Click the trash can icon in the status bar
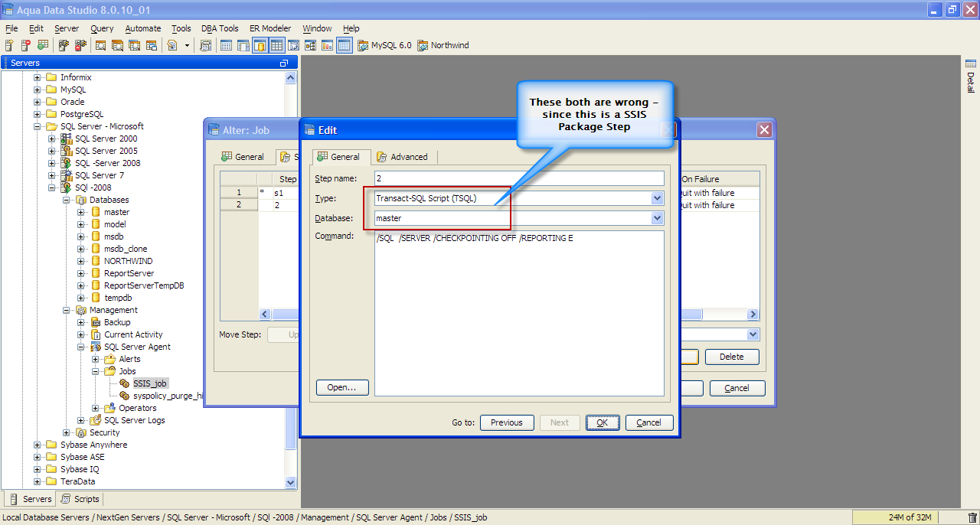 [x=972, y=517]
